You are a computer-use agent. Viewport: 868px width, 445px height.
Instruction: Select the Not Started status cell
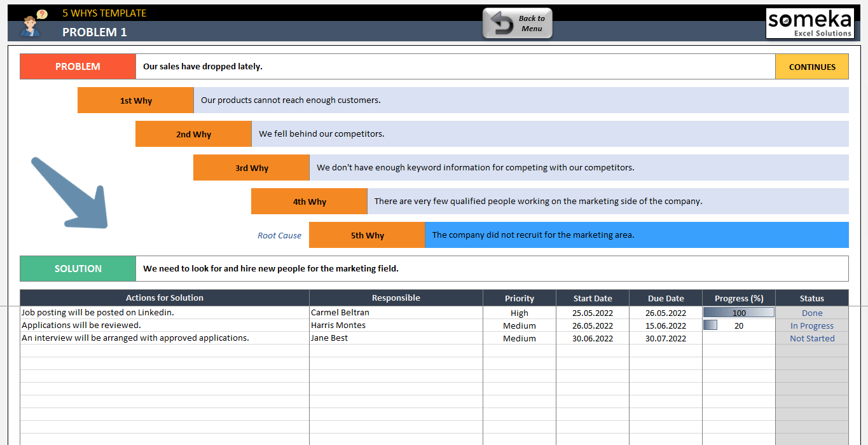click(811, 338)
